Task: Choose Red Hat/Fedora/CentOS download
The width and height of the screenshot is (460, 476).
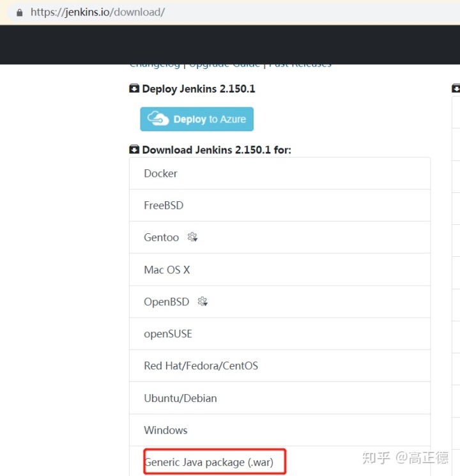Action: (280, 366)
